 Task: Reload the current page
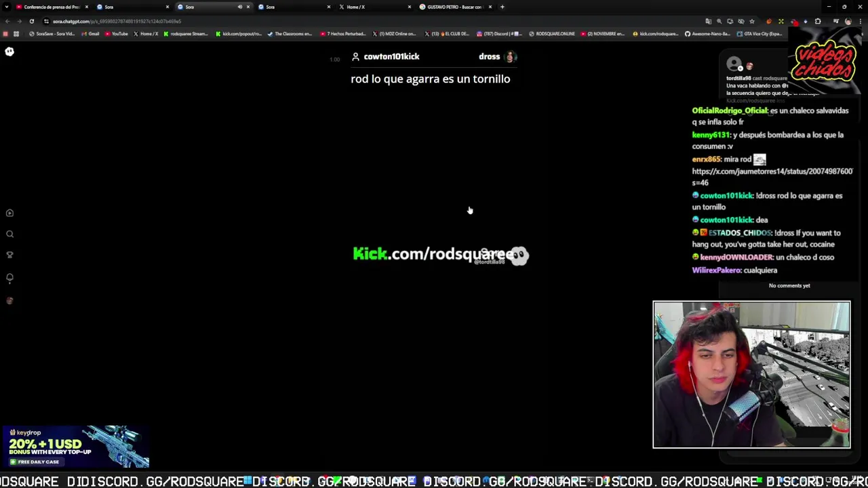[31, 21]
